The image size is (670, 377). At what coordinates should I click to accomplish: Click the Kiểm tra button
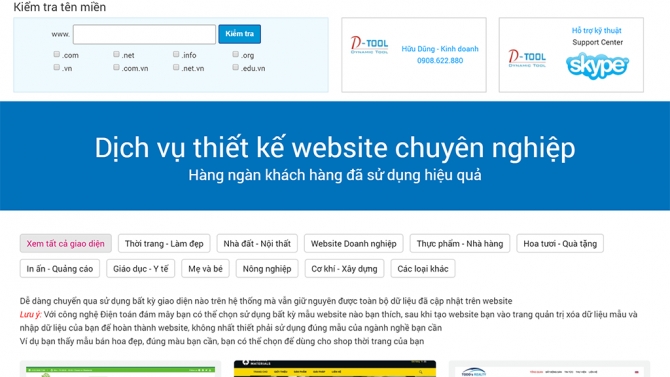239,34
